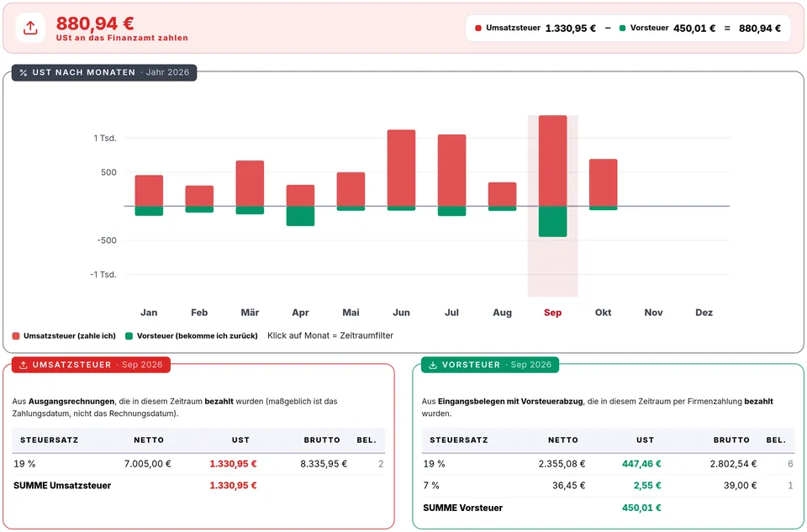
Task: Click the green 450,01 € sum value
Action: (641, 508)
